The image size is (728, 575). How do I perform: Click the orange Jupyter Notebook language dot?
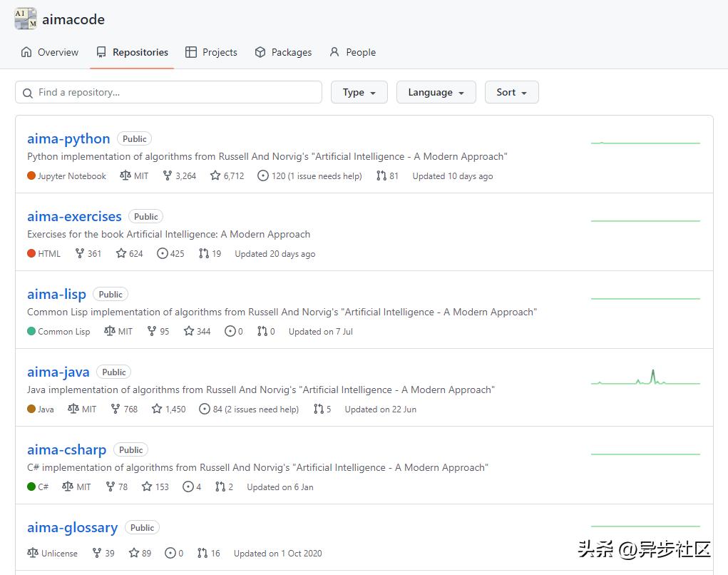tap(31, 175)
